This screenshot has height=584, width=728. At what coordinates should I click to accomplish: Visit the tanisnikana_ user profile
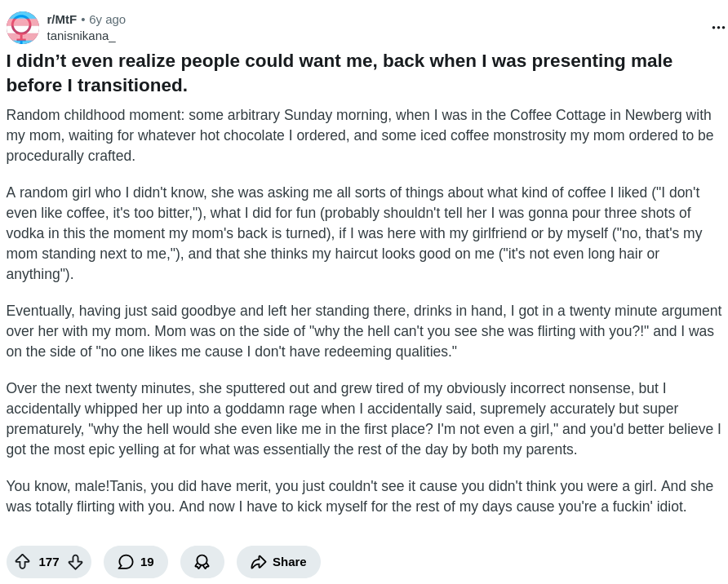tap(81, 36)
